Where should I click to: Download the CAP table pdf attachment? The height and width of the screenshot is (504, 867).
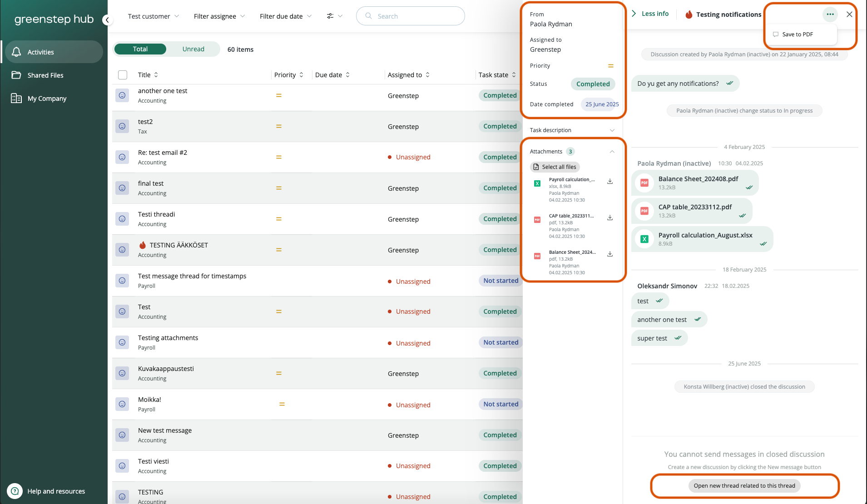pyautogui.click(x=610, y=217)
